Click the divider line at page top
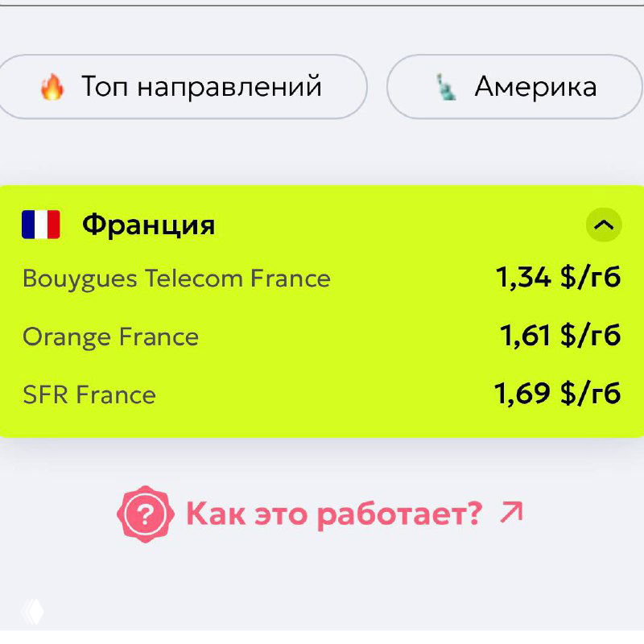Viewport: 644px width, 644px height. (x=322, y=5)
